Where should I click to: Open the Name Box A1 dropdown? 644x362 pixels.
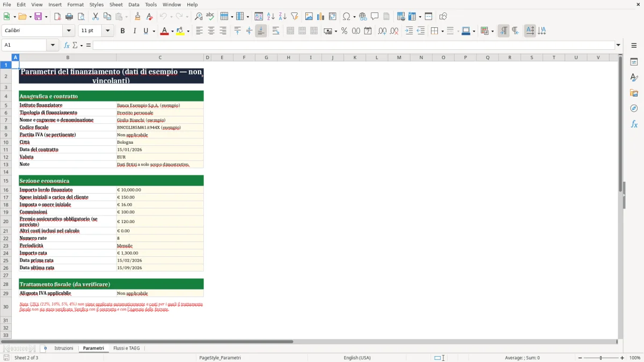click(53, 45)
